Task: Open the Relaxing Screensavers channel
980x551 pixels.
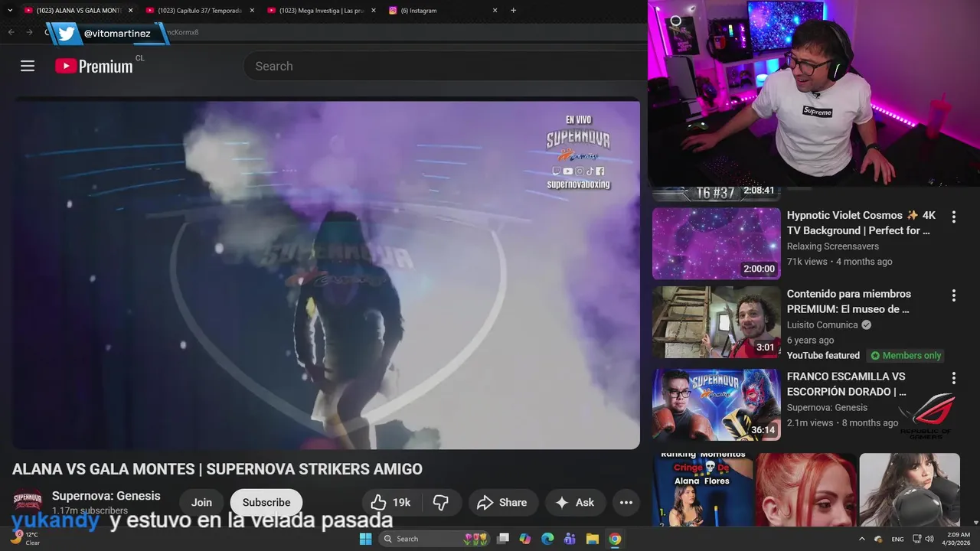Action: pos(833,246)
